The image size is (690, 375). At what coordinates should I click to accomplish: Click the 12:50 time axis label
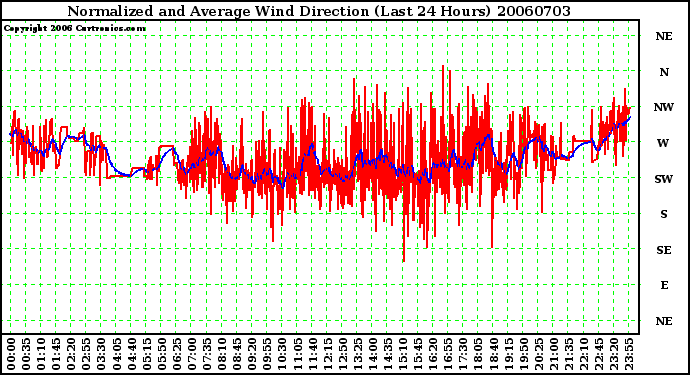(x=342, y=354)
